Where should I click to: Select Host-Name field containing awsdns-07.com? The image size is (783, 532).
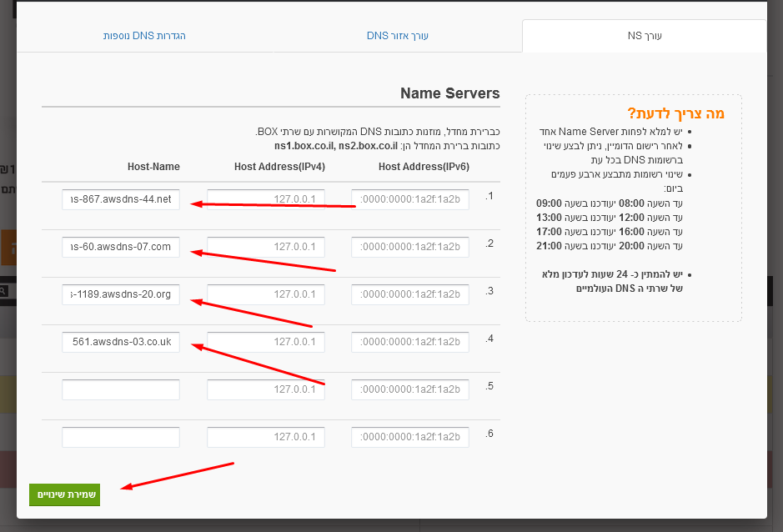pos(121,247)
